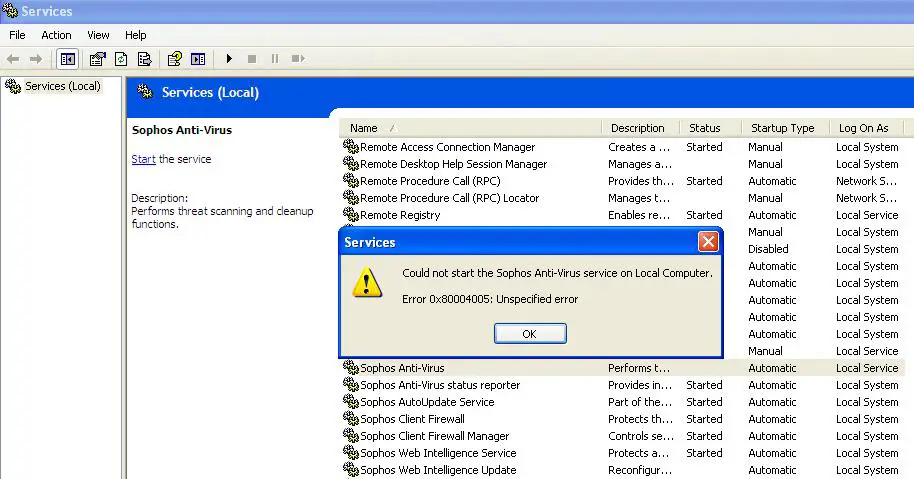The width and height of the screenshot is (914, 479).
Task: Click OK in the error dialog
Action: click(x=530, y=334)
